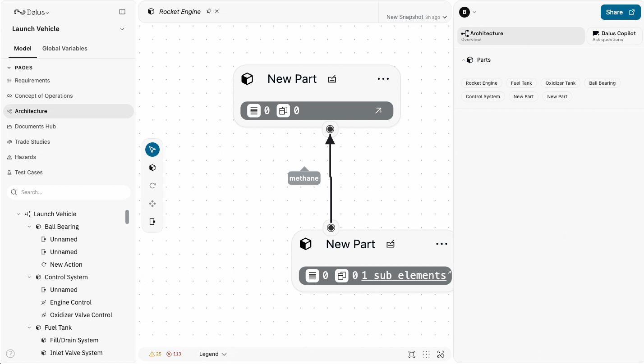Image resolution: width=644 pixels, height=364 pixels.
Task: Click the methane connection label
Action: coord(304,178)
